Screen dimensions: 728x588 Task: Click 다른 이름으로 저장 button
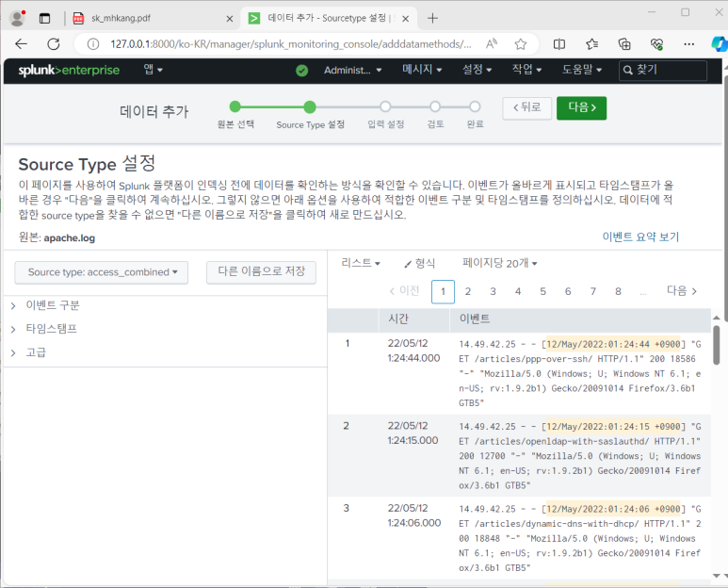[x=262, y=271]
